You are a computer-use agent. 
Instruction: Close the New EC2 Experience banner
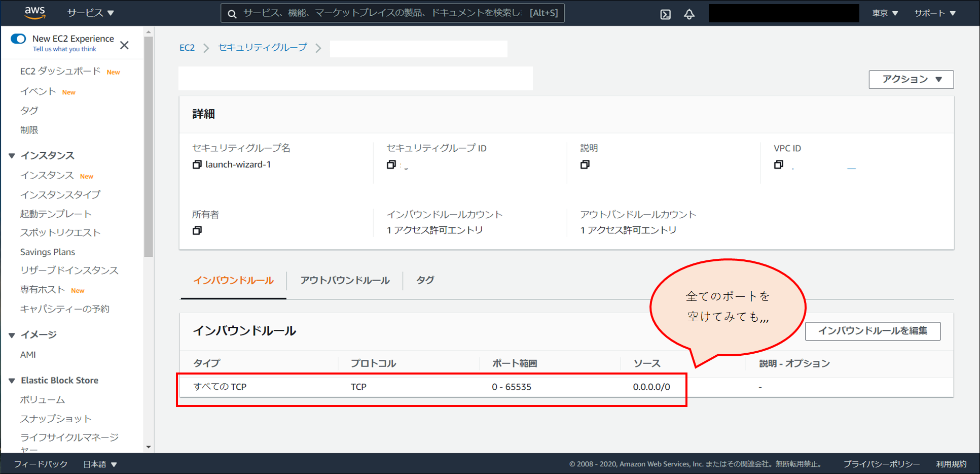tap(124, 45)
